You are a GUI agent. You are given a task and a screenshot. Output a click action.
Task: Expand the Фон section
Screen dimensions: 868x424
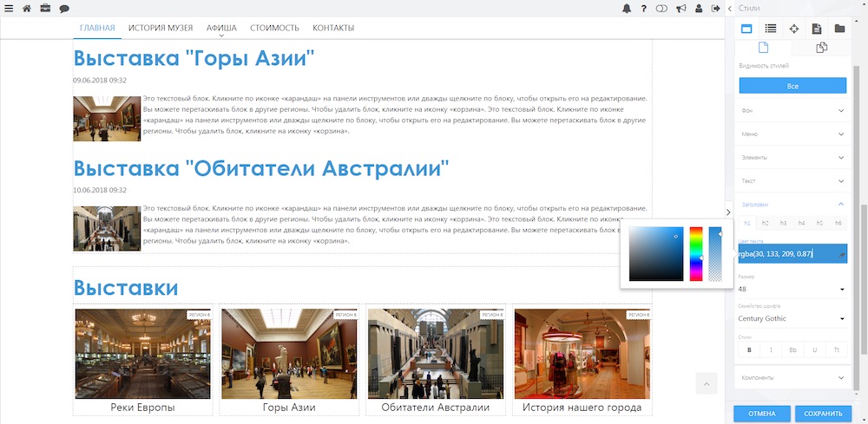[792, 111]
